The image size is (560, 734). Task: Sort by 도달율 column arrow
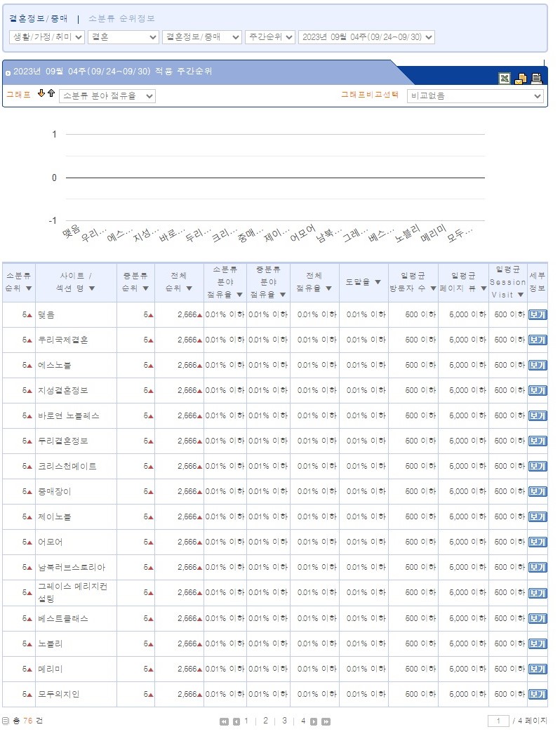378,282
